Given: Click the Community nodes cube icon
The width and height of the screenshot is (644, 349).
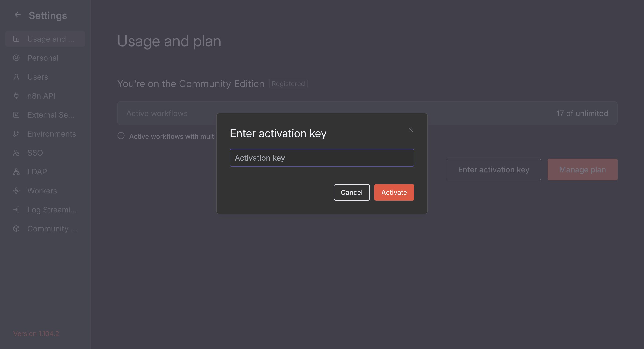Looking at the screenshot, I should pyautogui.click(x=16, y=229).
